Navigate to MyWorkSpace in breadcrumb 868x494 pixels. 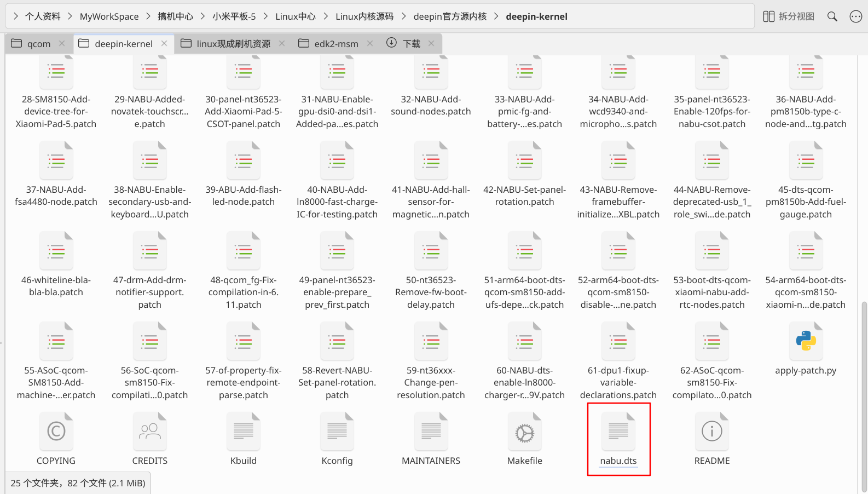(109, 16)
